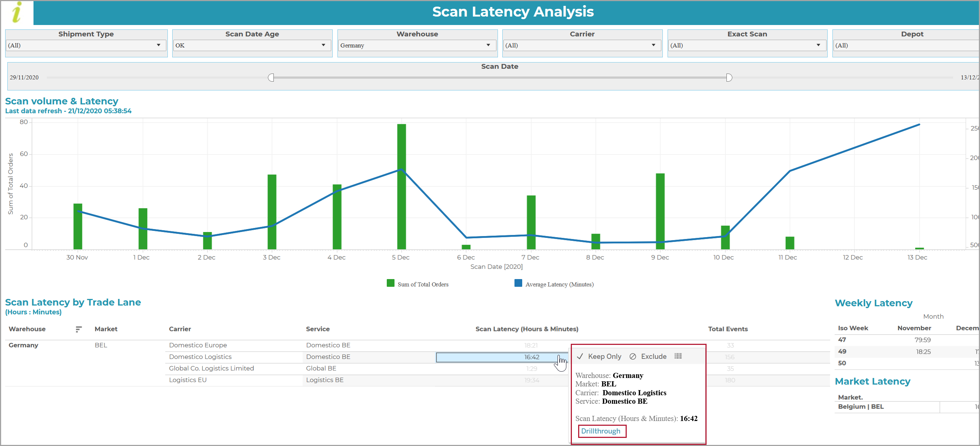Click the Sum of Total Orders legend label

[423, 285]
